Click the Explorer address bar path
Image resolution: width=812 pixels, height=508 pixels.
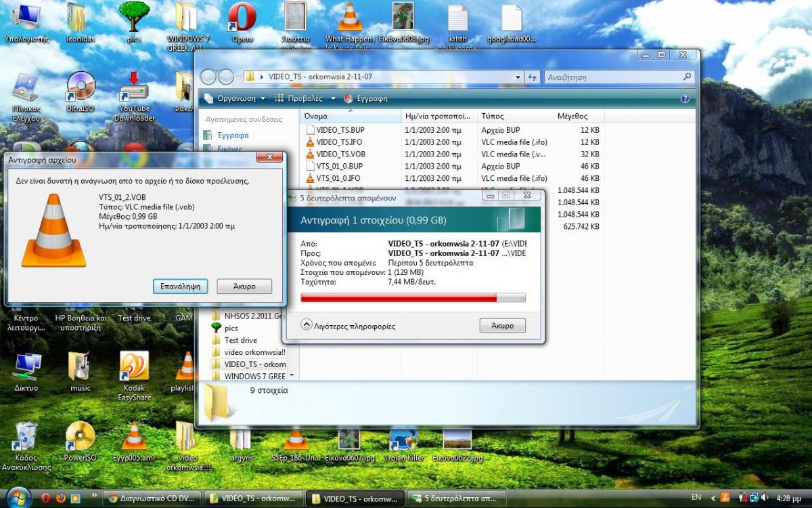(383, 77)
